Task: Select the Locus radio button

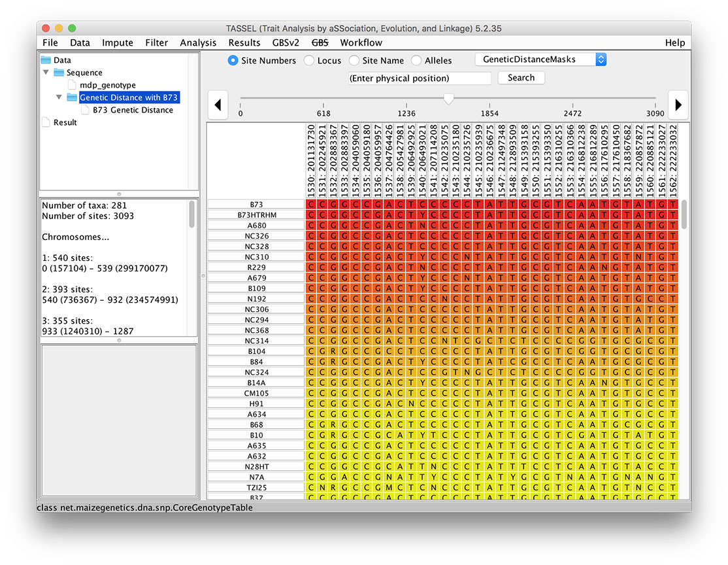Action: pyautogui.click(x=308, y=60)
